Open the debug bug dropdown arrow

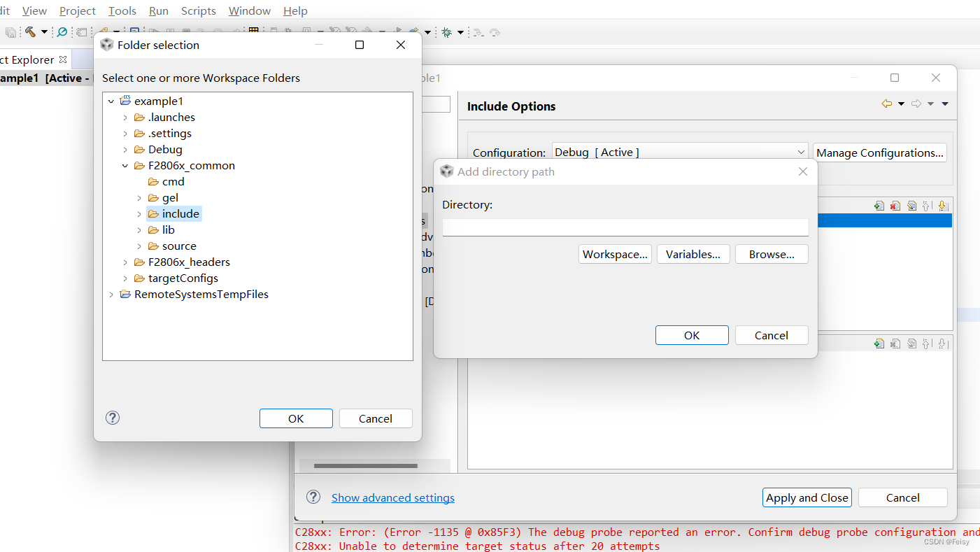[460, 32]
